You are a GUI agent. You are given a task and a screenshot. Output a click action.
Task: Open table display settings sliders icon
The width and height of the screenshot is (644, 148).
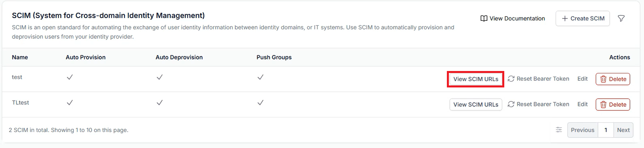(559, 130)
